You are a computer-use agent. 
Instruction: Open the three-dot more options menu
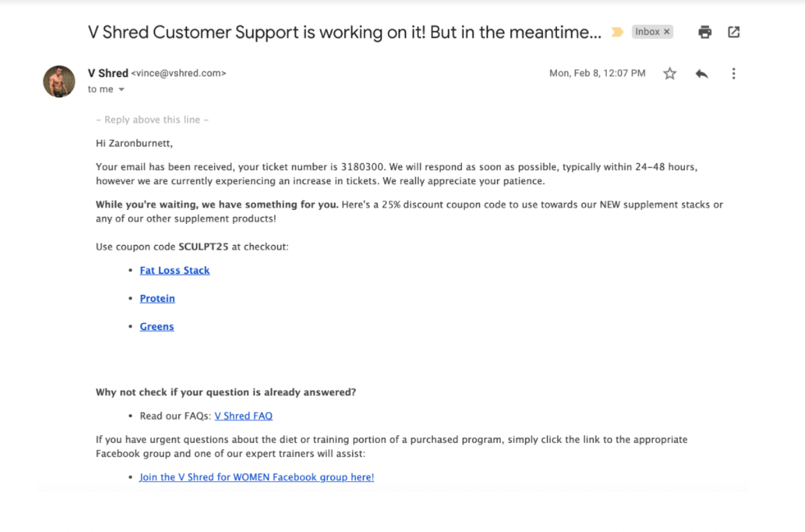[734, 73]
